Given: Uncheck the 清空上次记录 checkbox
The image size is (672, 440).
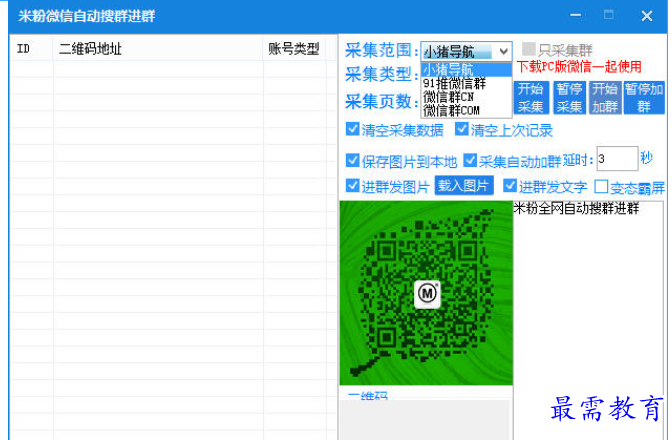Looking at the screenshot, I should [x=462, y=129].
